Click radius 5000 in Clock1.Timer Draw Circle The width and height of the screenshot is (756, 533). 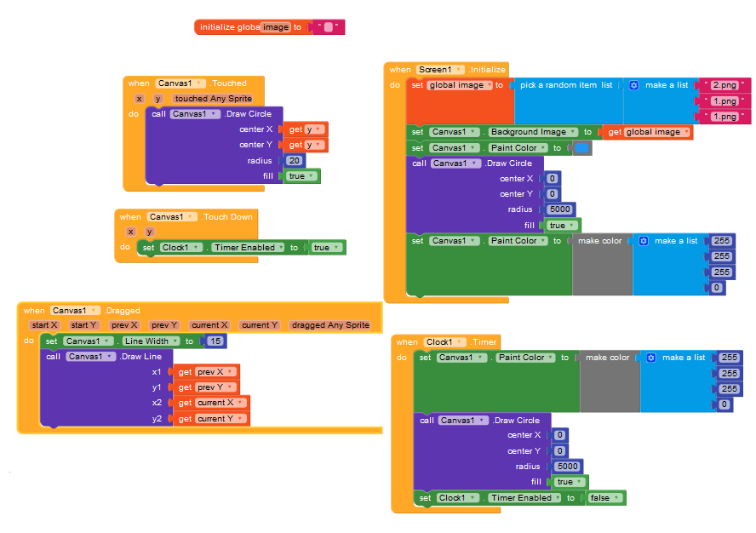tap(568, 467)
